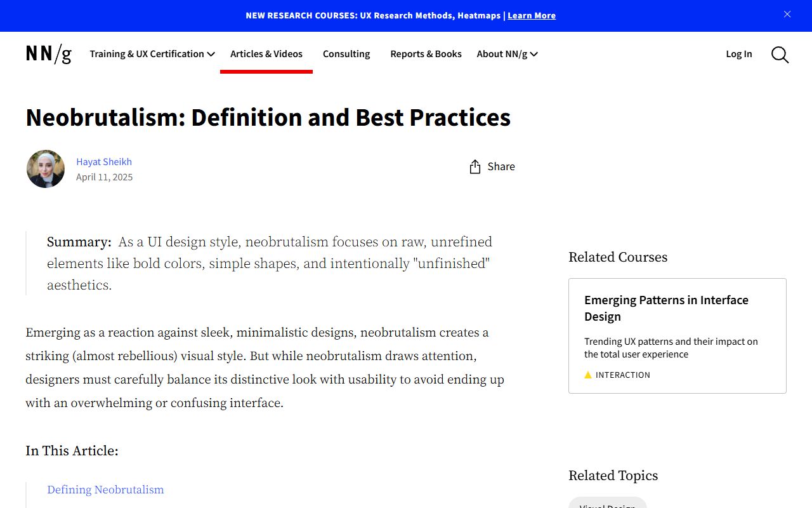The width and height of the screenshot is (812, 508).
Task: Go to Consulting page
Action: click(346, 54)
